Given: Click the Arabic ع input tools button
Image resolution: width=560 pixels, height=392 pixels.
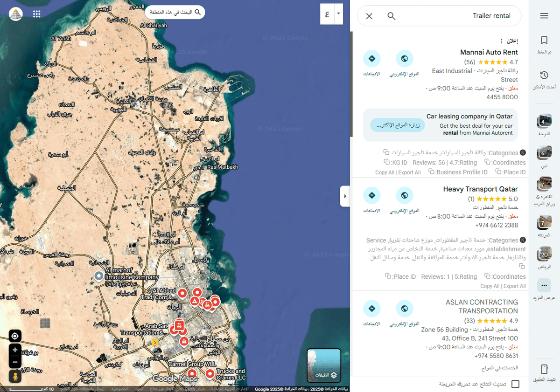Looking at the screenshot, I should (x=327, y=14).
